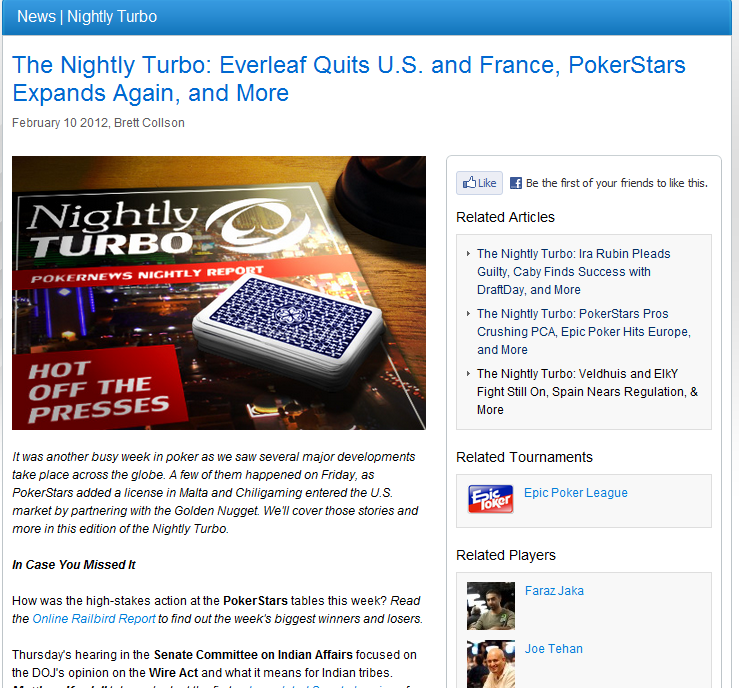Click the Facebook logo icon beside Like

(516, 183)
